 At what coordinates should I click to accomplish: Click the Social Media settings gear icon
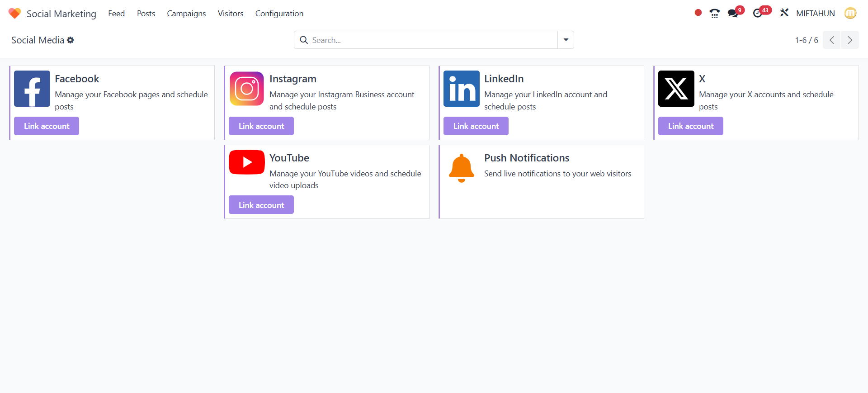71,40
